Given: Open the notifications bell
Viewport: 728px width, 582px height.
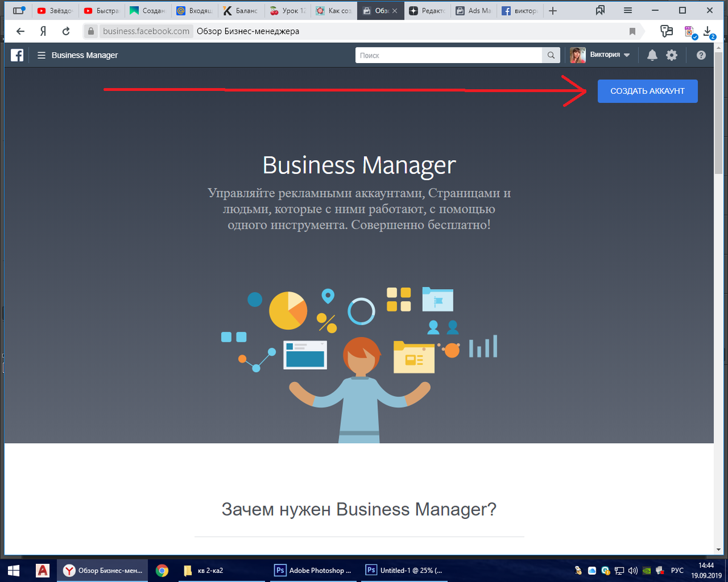Looking at the screenshot, I should coord(652,55).
